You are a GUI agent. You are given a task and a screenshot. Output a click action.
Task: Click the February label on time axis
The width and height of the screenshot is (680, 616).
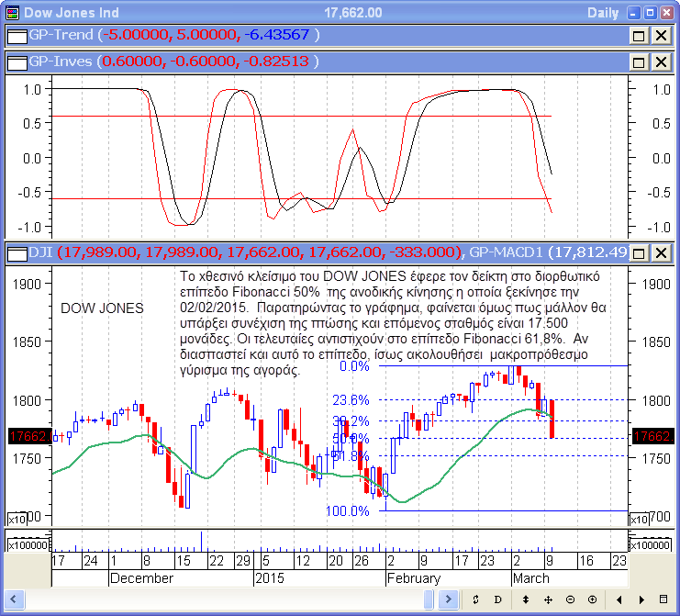click(x=413, y=578)
